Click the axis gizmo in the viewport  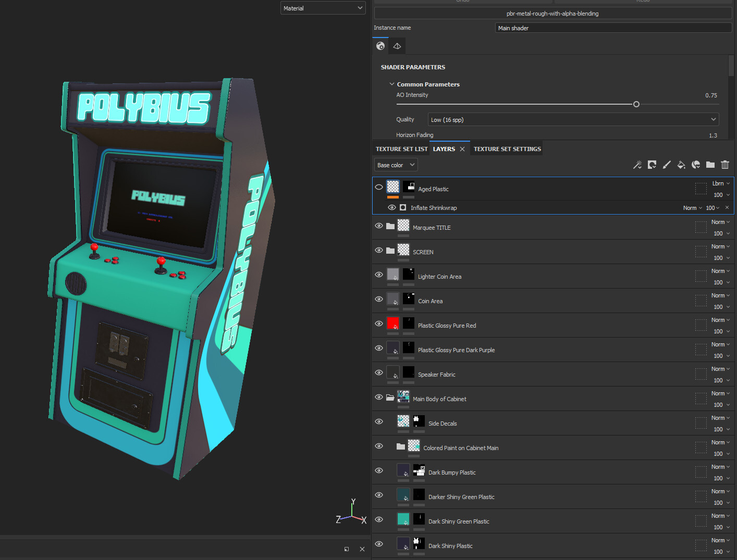click(351, 512)
